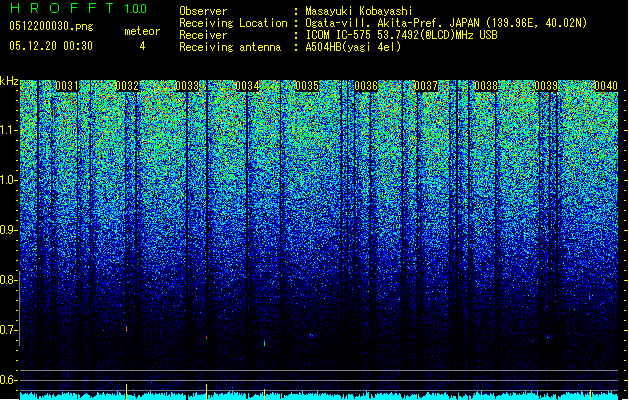The height and width of the screenshot is (400, 629).
Task: Click yellow detection tick after 0034
Action: [264, 394]
